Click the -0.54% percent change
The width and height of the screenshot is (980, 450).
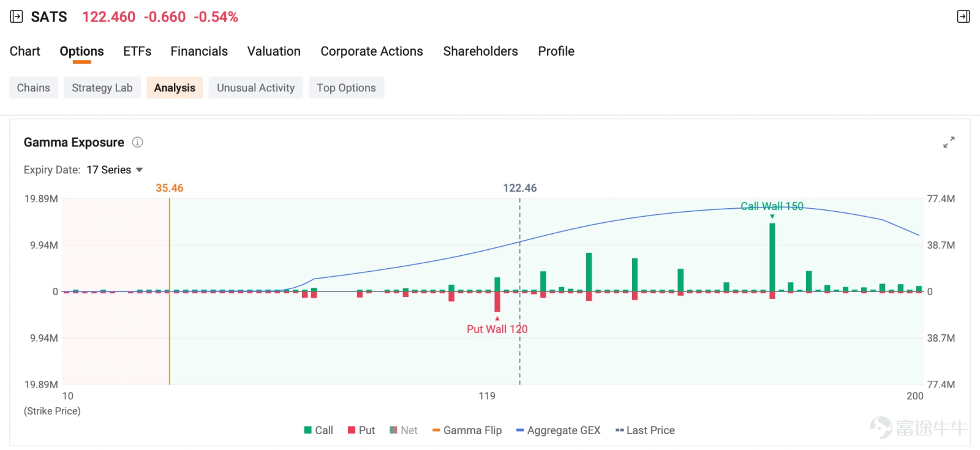pyautogui.click(x=216, y=17)
